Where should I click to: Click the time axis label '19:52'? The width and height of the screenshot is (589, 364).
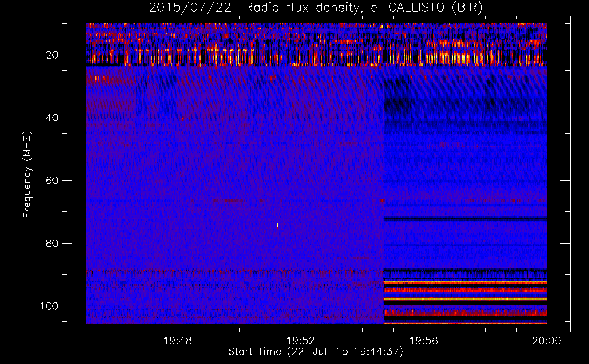point(301,341)
